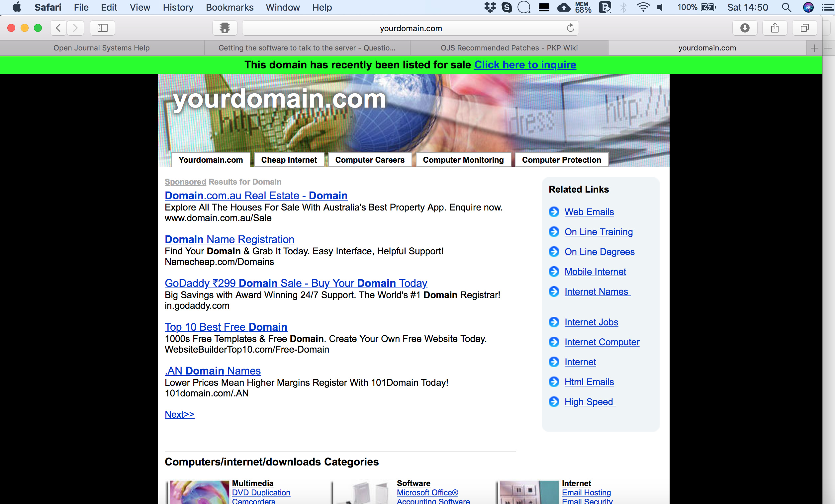Open GoDaddy ₹299 Domain Sale link
Screen dimensions: 835x504
click(296, 283)
